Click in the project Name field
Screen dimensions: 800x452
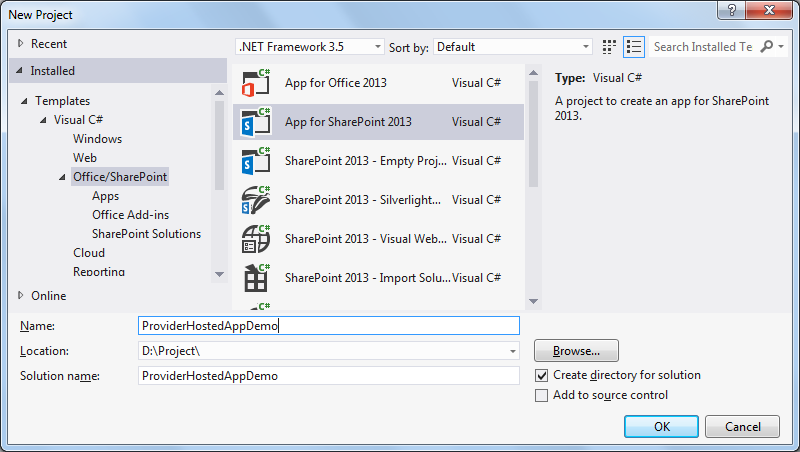pos(329,326)
